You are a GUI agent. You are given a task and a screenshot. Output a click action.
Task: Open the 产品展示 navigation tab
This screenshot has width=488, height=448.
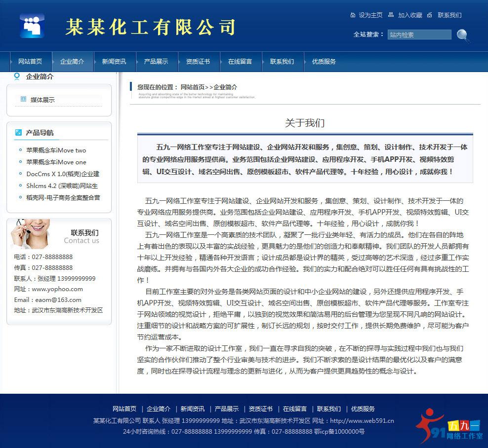156,61
